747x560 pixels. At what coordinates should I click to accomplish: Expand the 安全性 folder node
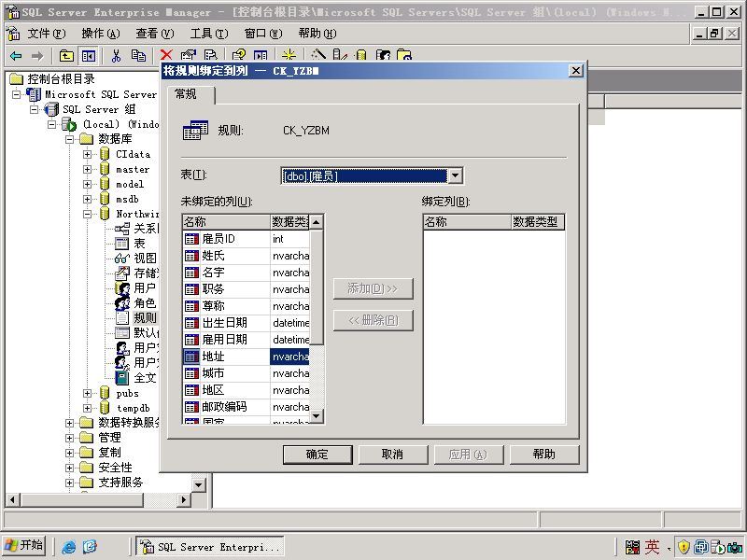pos(69,468)
